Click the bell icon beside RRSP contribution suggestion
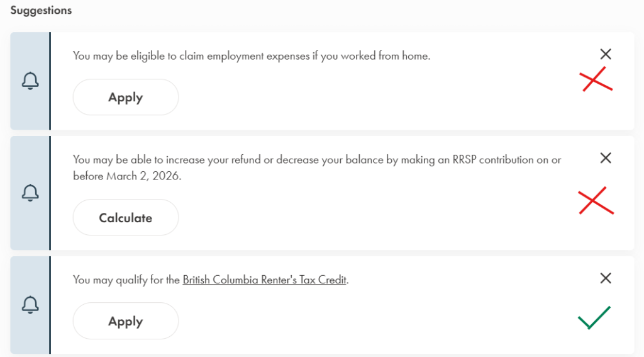This screenshot has width=644, height=357. (x=30, y=193)
